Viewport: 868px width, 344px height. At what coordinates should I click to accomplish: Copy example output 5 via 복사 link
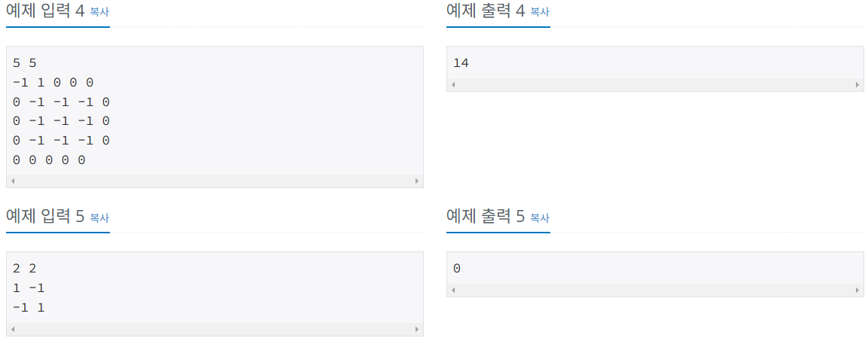tap(540, 217)
